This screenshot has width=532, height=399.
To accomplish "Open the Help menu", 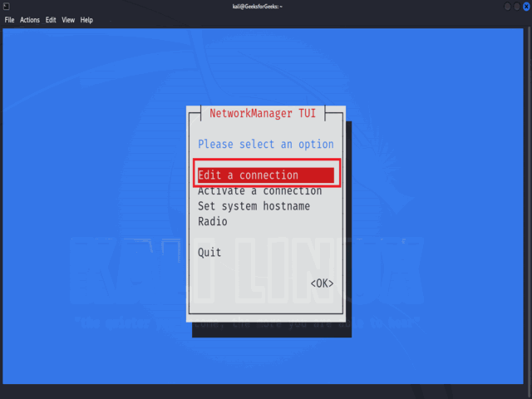I will 86,20.
